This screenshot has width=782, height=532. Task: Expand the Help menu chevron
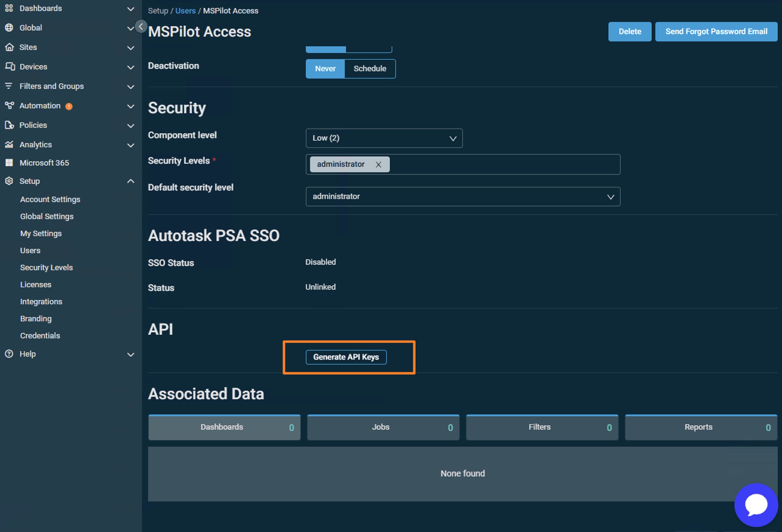tap(131, 355)
